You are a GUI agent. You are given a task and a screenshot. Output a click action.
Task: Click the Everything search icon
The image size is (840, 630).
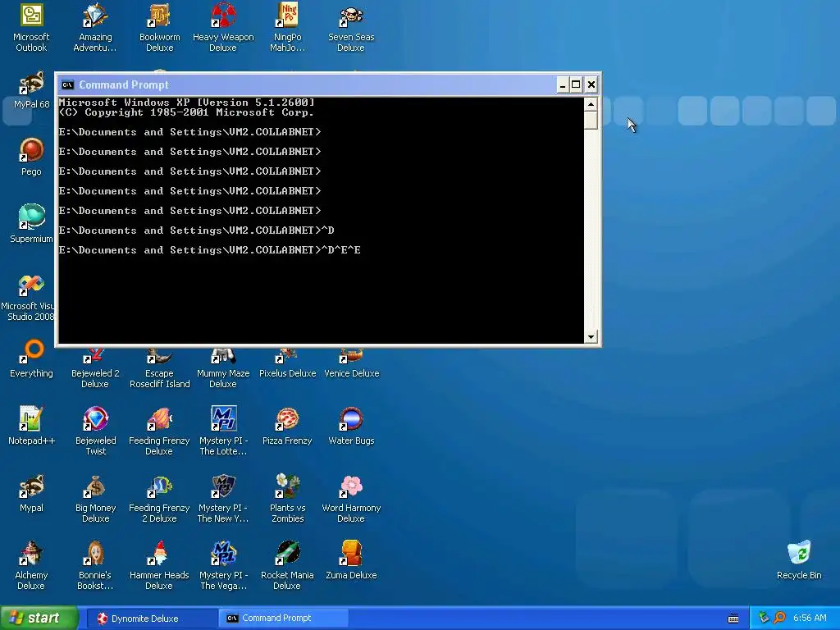[31, 359]
